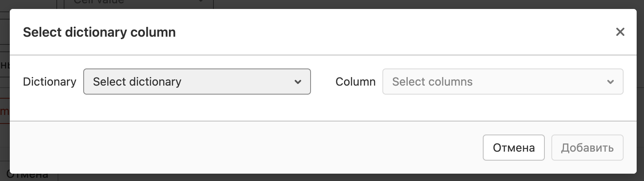
Task: Click the chevron in the Select dictionary field
Action: pos(298,82)
